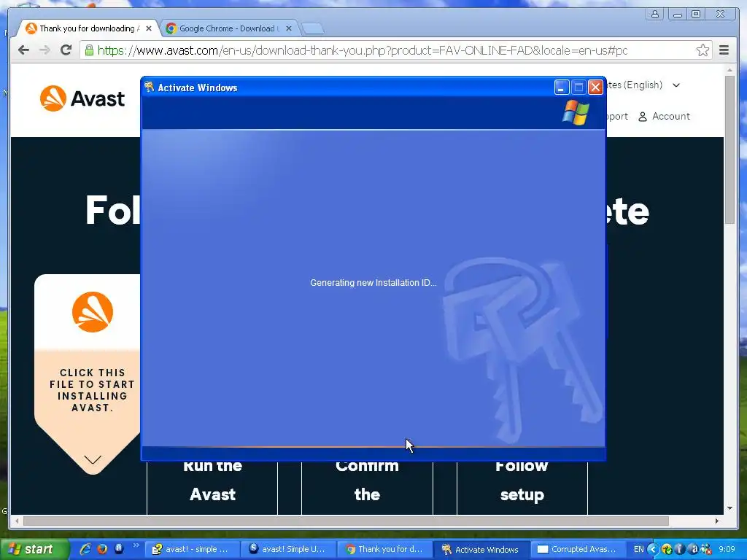Close the 'Google Chrome - Download' tab
This screenshot has width=747, height=560.
[x=289, y=28]
